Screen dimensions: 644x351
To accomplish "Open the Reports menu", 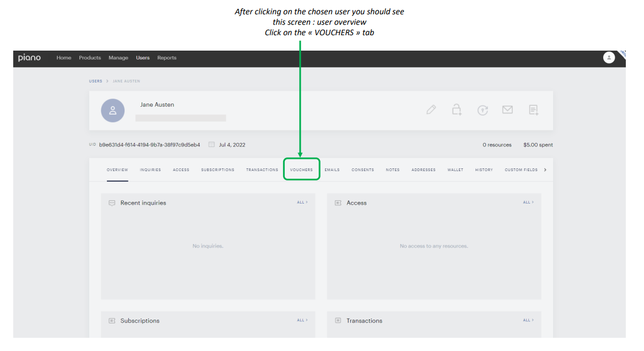I will coord(167,58).
